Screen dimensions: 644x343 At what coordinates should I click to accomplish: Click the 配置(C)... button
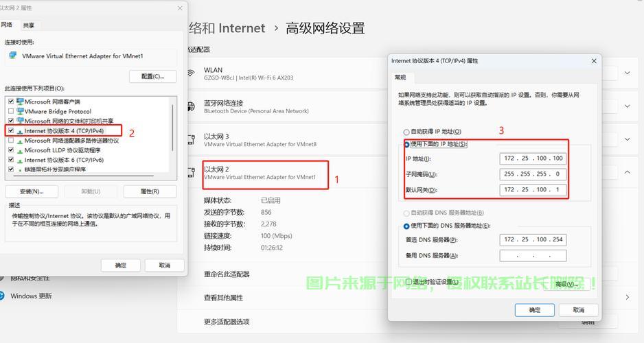click(152, 77)
